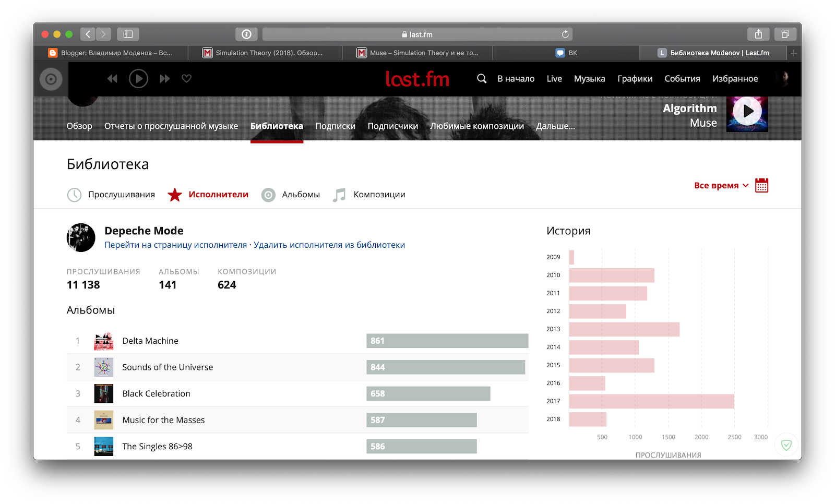The height and width of the screenshot is (504, 835).
Task: Open the Графики navigation item
Action: 635,79
